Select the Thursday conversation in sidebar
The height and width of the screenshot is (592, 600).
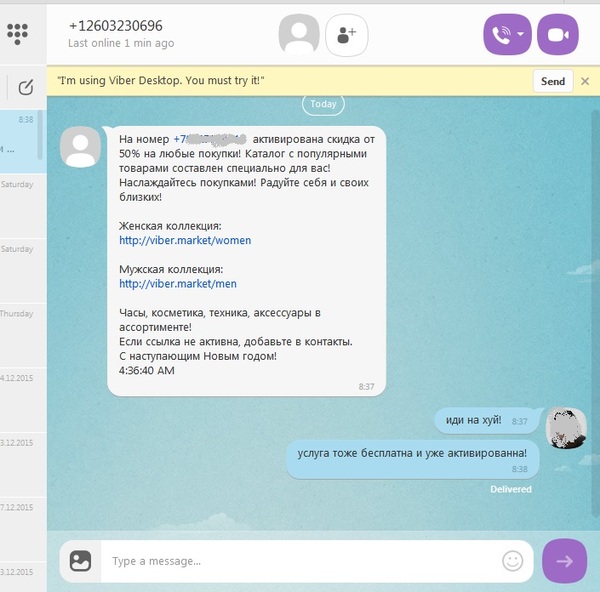(20, 330)
